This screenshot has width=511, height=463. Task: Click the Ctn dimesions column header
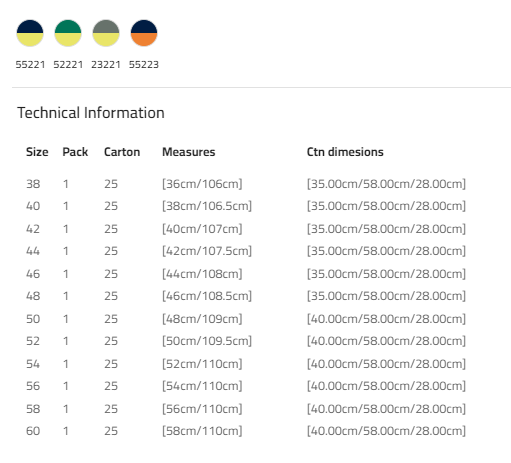point(345,152)
